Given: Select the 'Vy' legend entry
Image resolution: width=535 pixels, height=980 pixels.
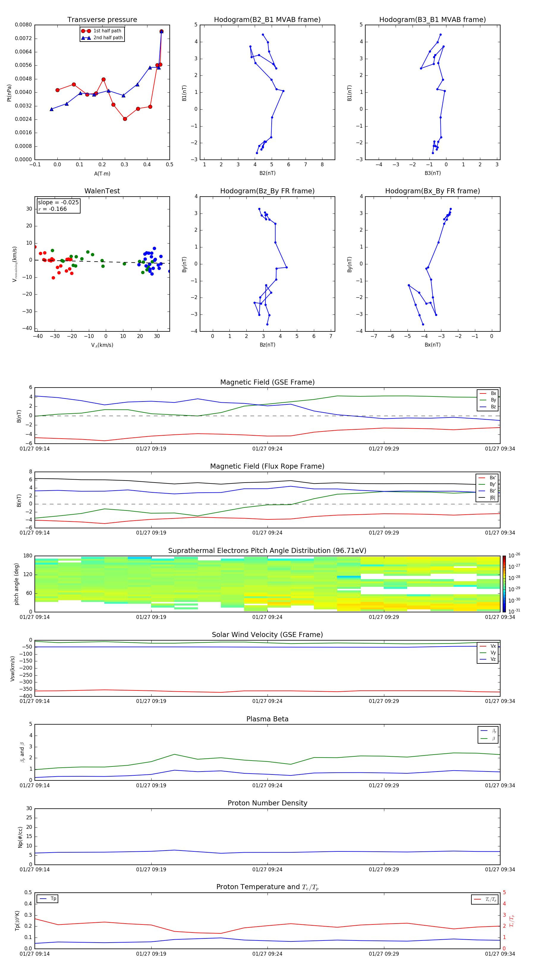Looking at the screenshot, I should (x=488, y=653).
